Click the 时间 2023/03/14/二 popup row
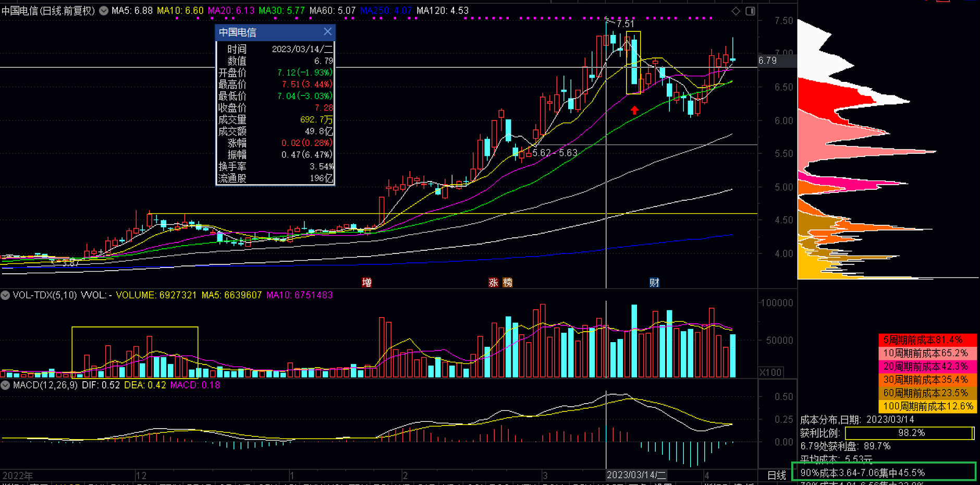 (275, 49)
